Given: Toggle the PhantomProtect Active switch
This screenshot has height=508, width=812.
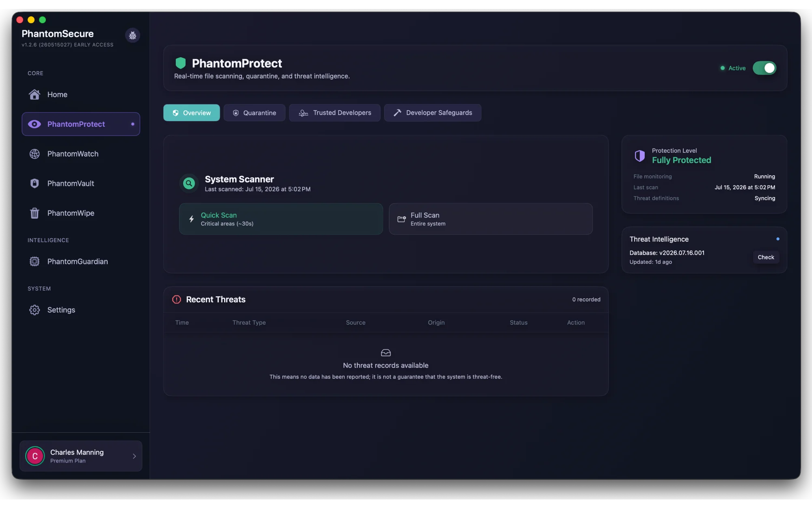Looking at the screenshot, I should [764, 68].
